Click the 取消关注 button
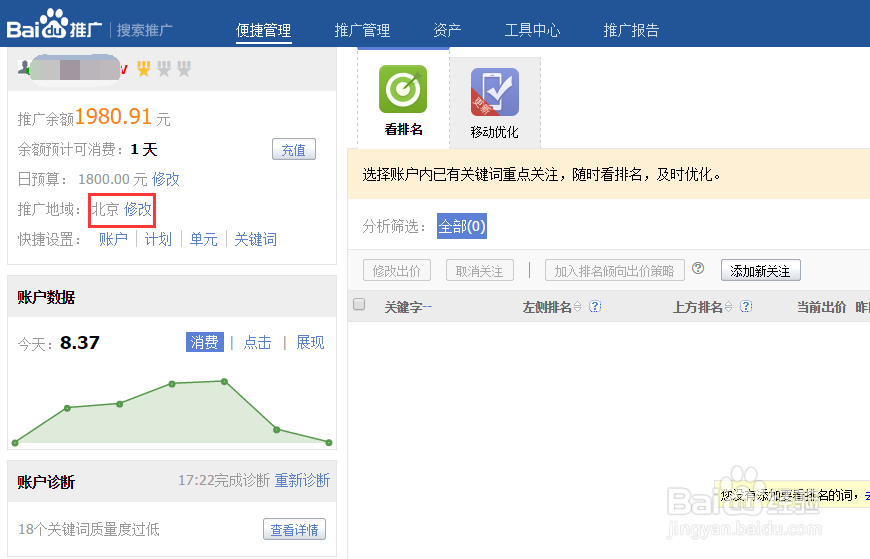The height and width of the screenshot is (559, 870). pyautogui.click(x=479, y=270)
